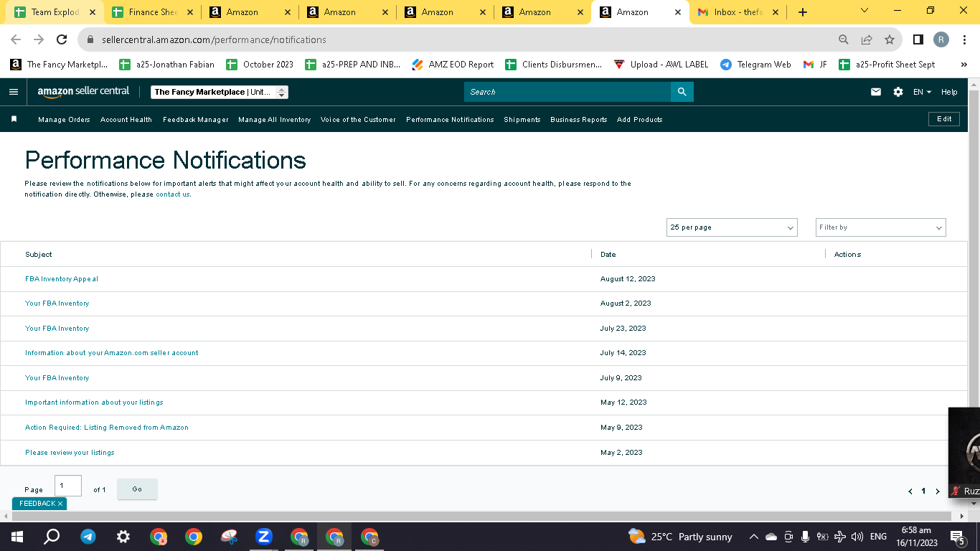Click the Edit button in the navigation bar
This screenshot has height=551, width=980.
[944, 119]
